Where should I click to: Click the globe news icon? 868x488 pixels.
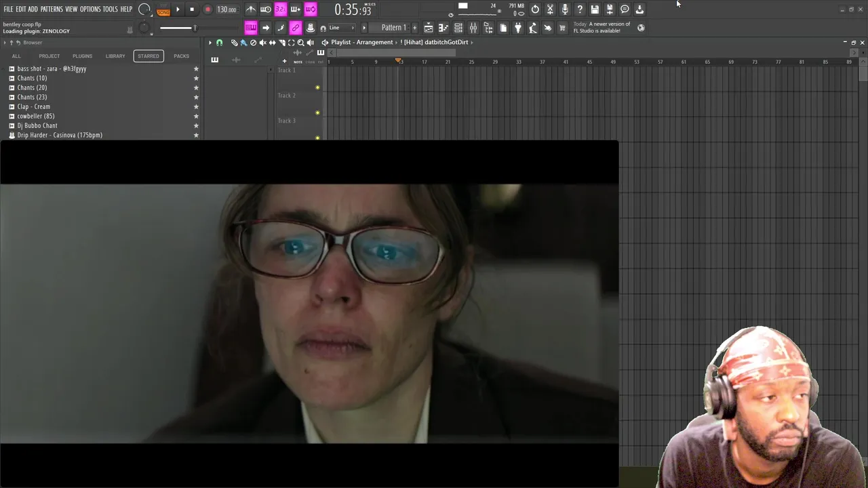641,28
